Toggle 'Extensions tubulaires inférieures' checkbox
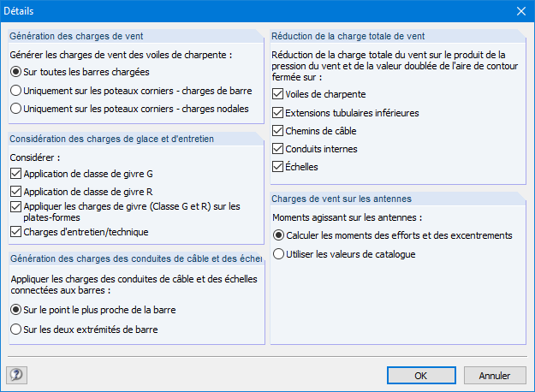The image size is (535, 392). (x=277, y=112)
